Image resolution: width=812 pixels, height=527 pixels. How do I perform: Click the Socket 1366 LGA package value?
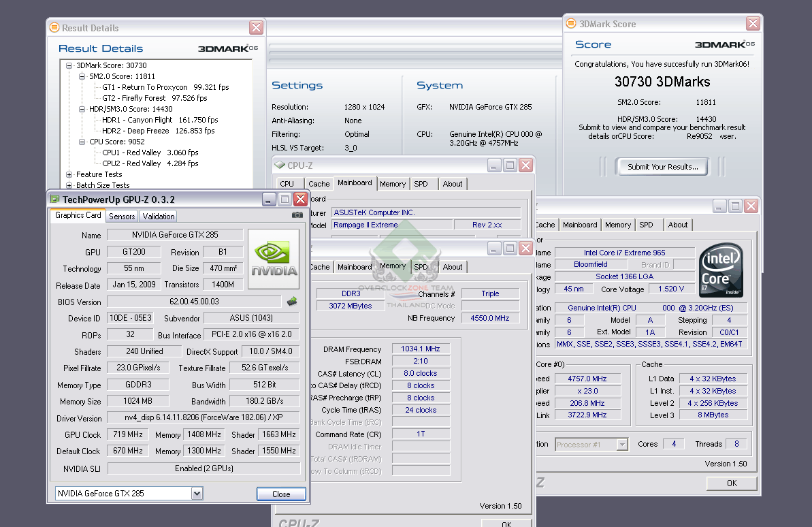pyautogui.click(x=625, y=276)
